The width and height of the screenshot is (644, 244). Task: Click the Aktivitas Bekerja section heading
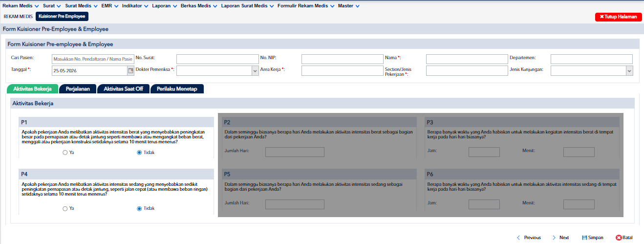coord(33,104)
